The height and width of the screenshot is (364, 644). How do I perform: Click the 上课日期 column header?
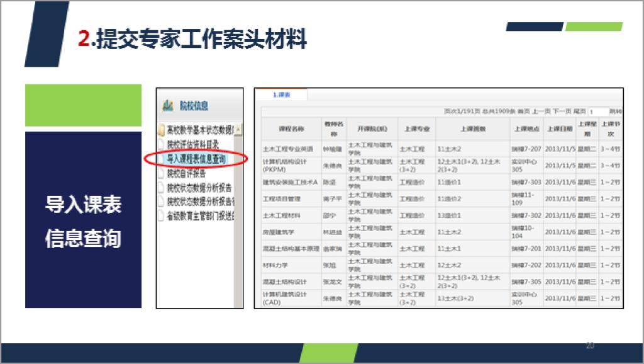pos(559,128)
